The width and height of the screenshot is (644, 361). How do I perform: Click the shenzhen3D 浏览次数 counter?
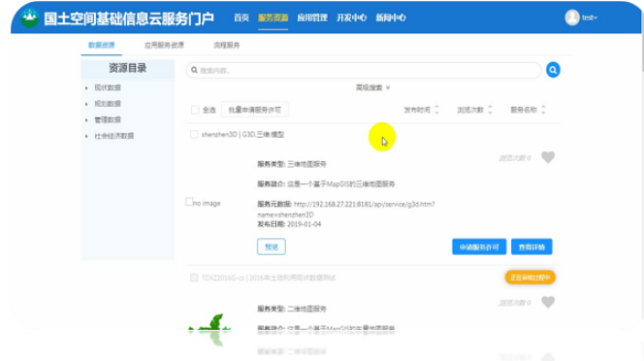515,158
